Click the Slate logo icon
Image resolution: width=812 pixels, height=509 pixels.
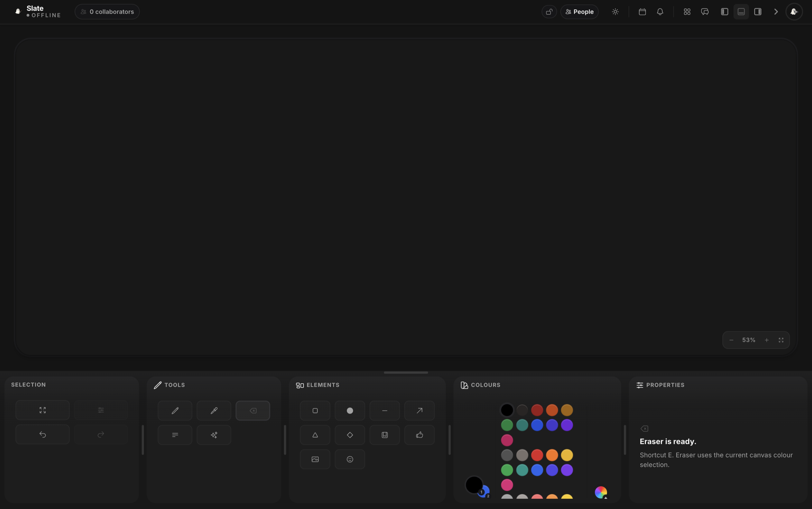(18, 11)
